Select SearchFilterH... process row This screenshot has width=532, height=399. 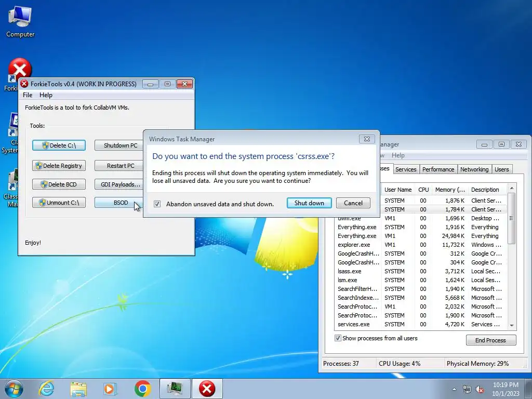(420, 289)
